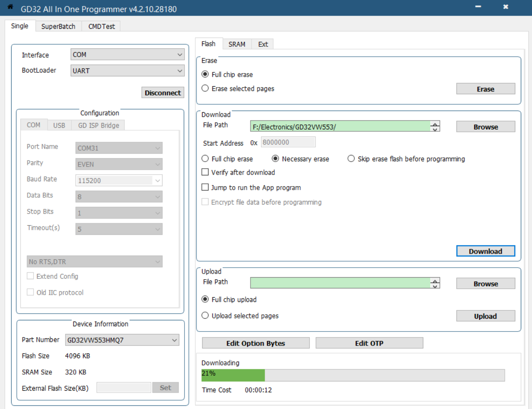The image size is (532, 409).
Task: Click Browse for Upload file path
Action: pyautogui.click(x=486, y=284)
